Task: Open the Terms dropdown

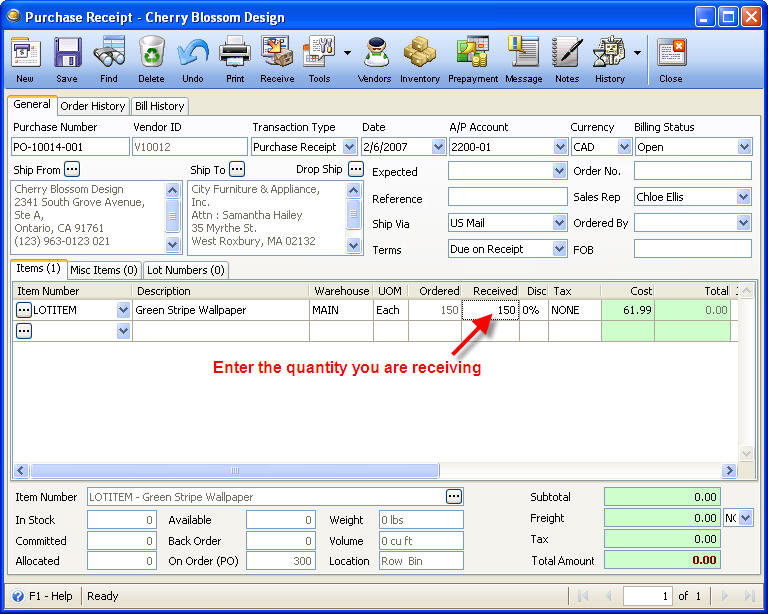Action: pos(559,249)
